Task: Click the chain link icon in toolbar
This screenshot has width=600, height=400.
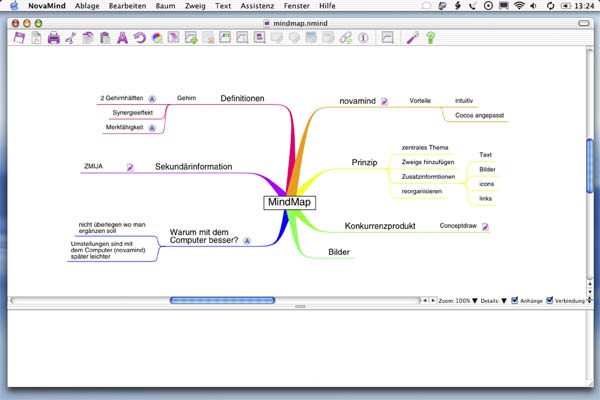Action: coord(345,39)
